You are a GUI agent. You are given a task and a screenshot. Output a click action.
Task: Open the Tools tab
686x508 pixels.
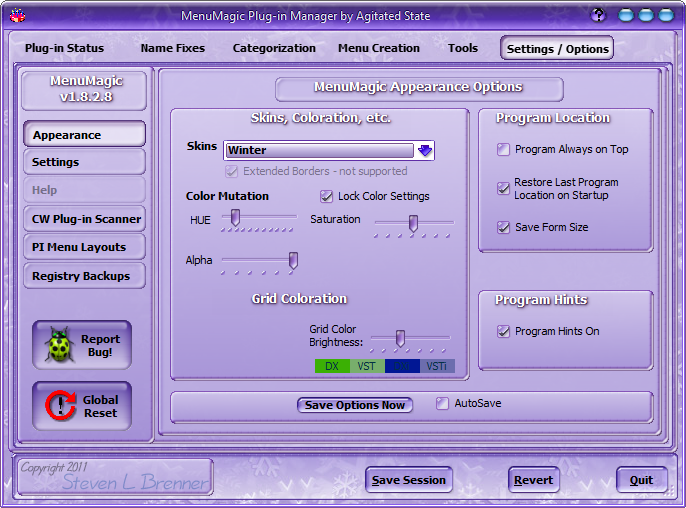coord(462,48)
